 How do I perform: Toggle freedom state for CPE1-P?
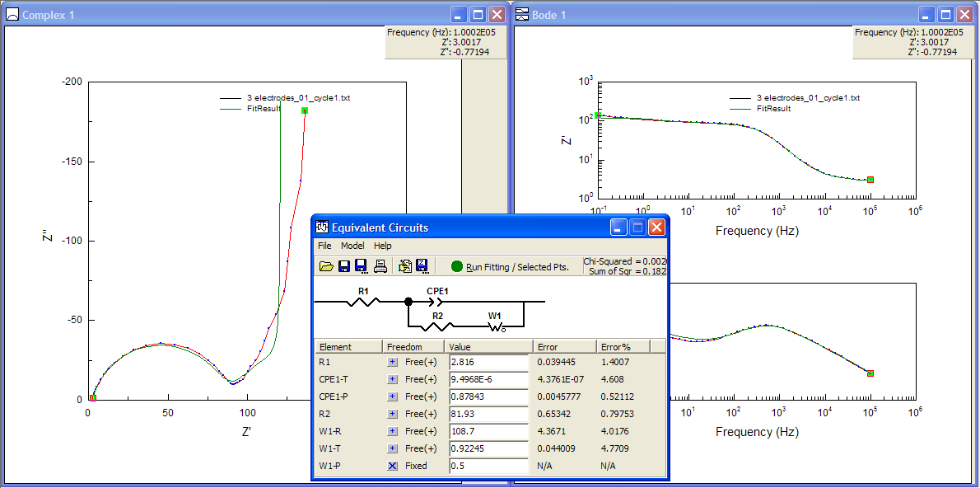point(393,396)
